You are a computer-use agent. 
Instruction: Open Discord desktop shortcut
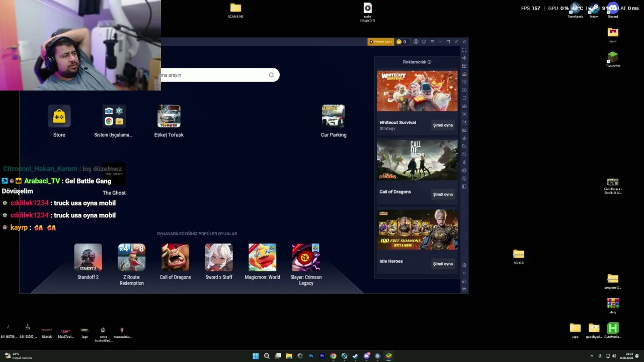pyautogui.click(x=613, y=11)
